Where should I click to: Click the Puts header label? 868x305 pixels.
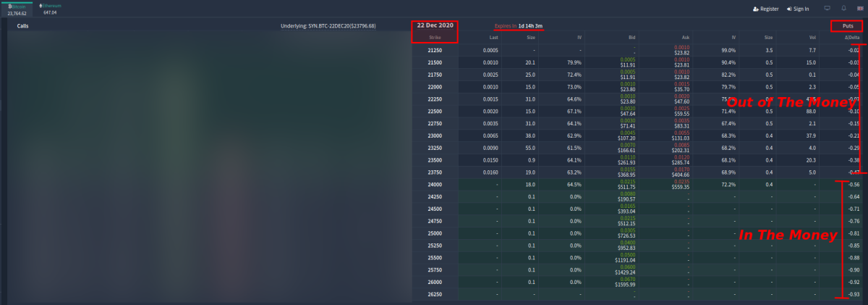click(x=847, y=25)
